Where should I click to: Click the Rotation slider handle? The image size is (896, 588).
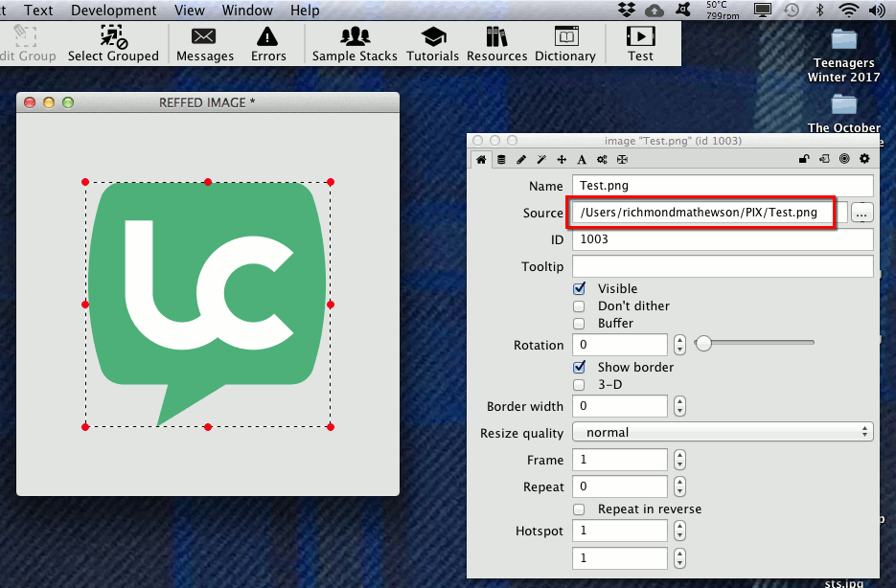[x=703, y=343]
